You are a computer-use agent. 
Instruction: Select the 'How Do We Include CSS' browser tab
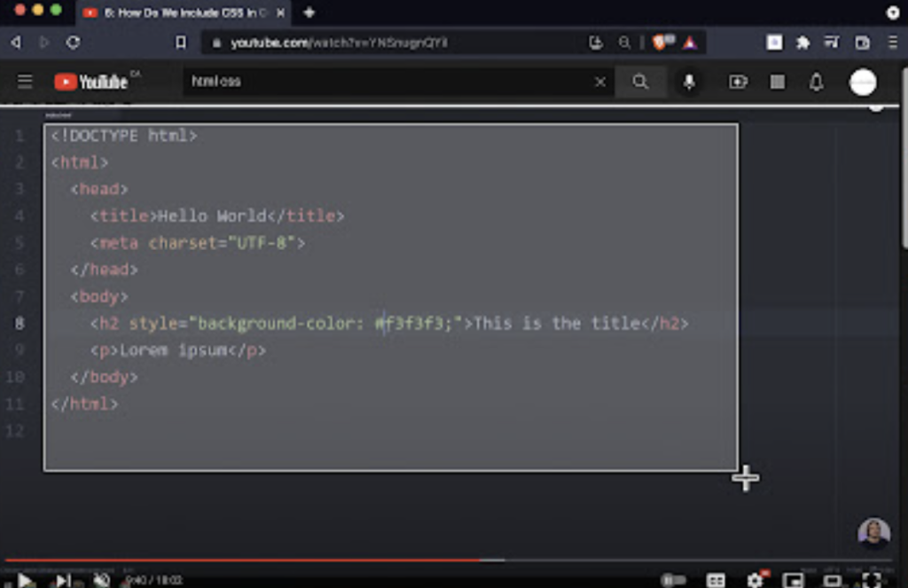point(183,12)
